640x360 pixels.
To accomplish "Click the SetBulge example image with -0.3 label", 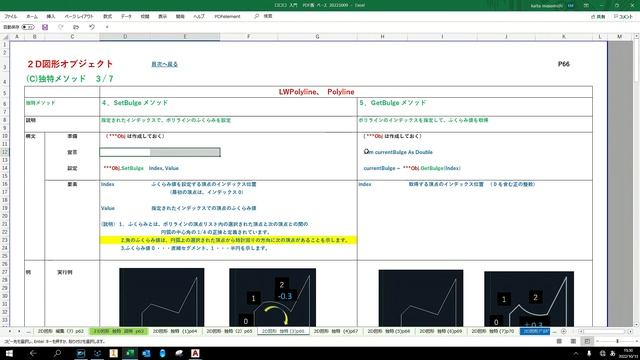I will coord(273,297).
